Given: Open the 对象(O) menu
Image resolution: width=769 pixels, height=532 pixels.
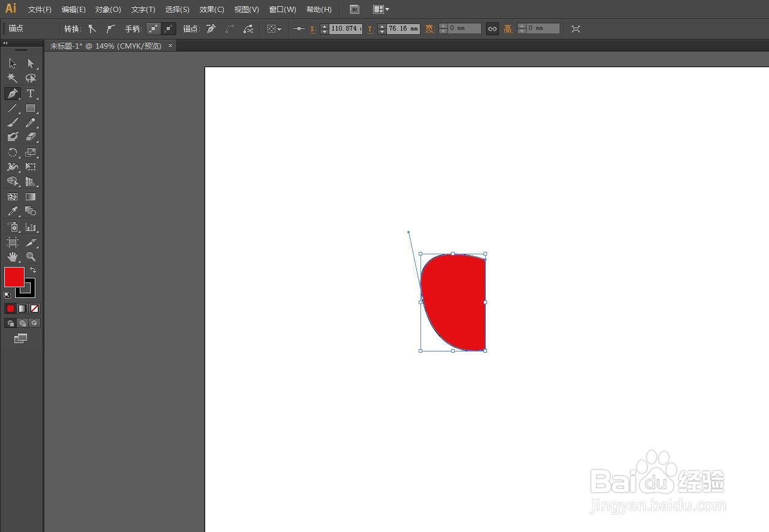Looking at the screenshot, I should coord(108,10).
